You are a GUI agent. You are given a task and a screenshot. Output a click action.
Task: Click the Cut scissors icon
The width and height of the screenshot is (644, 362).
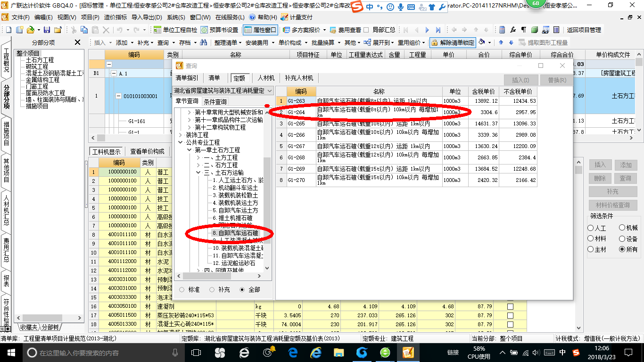[x=74, y=30]
